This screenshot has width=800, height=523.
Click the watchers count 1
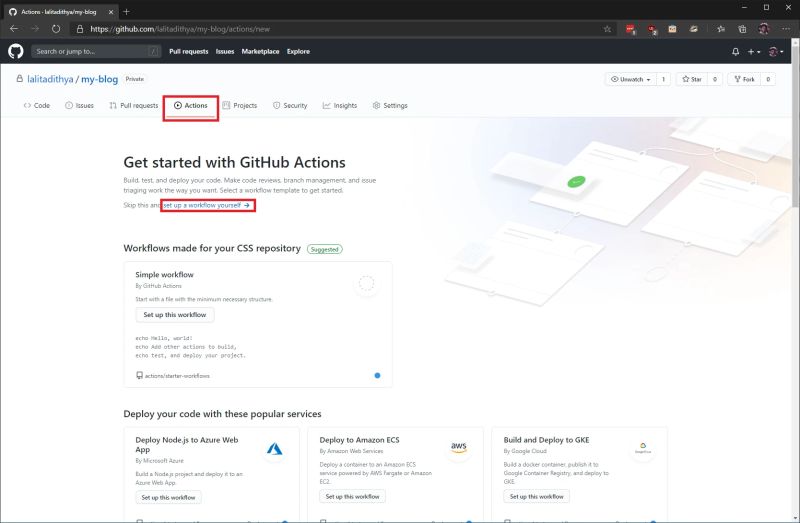point(663,79)
